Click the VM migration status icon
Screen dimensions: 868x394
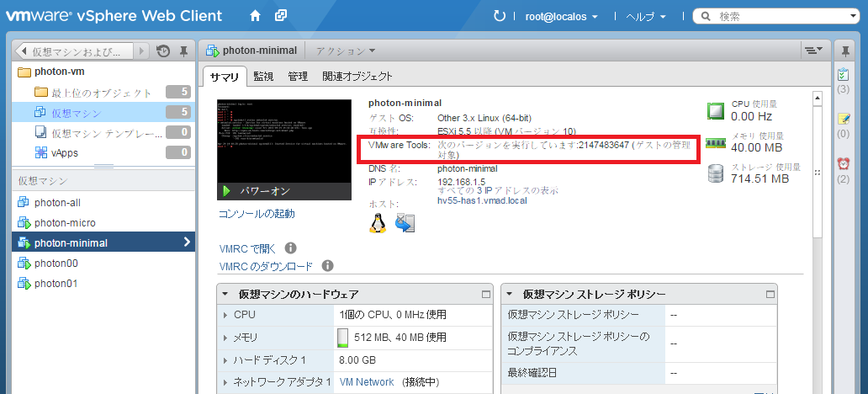click(405, 223)
